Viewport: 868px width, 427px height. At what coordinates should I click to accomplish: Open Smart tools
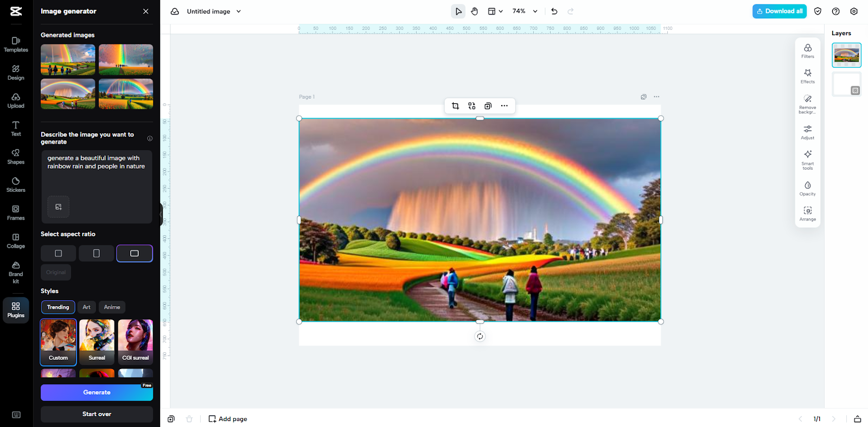[x=807, y=159]
